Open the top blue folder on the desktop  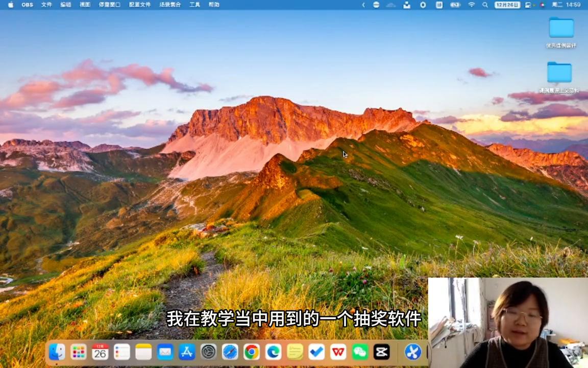pyautogui.click(x=560, y=30)
